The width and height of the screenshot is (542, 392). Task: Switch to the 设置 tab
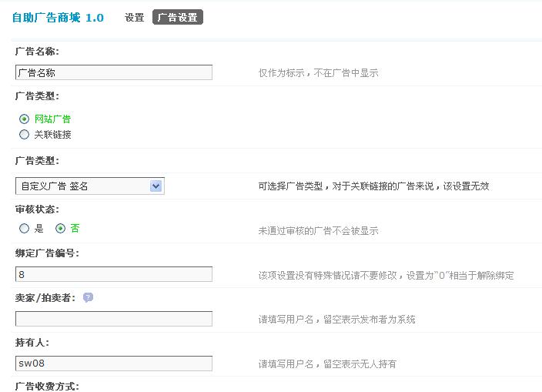pos(134,17)
